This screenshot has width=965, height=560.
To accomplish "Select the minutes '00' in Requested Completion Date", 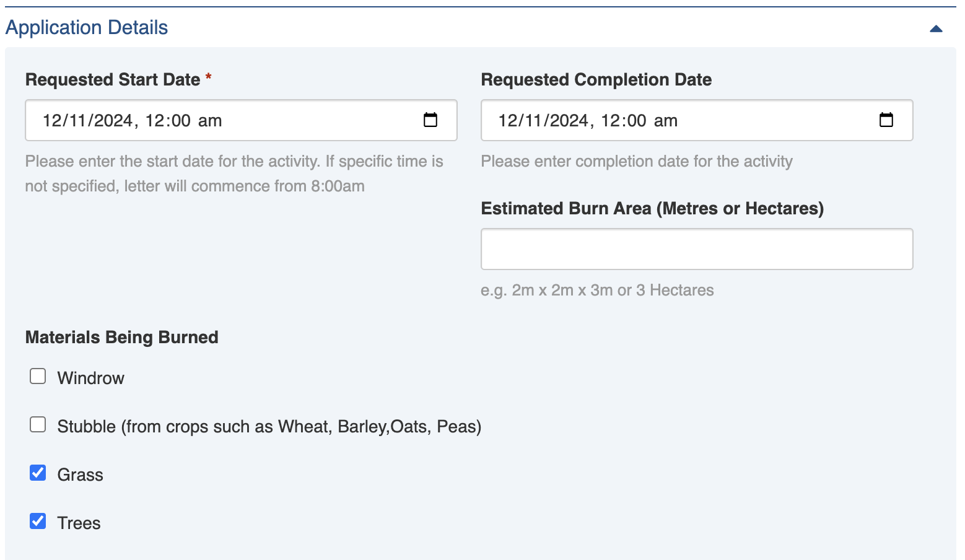I will pyautogui.click(x=636, y=121).
